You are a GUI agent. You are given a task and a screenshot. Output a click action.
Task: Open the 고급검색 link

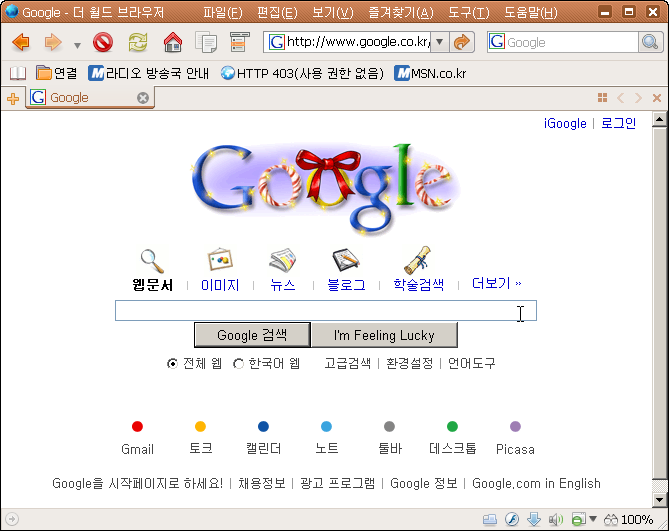click(x=347, y=363)
